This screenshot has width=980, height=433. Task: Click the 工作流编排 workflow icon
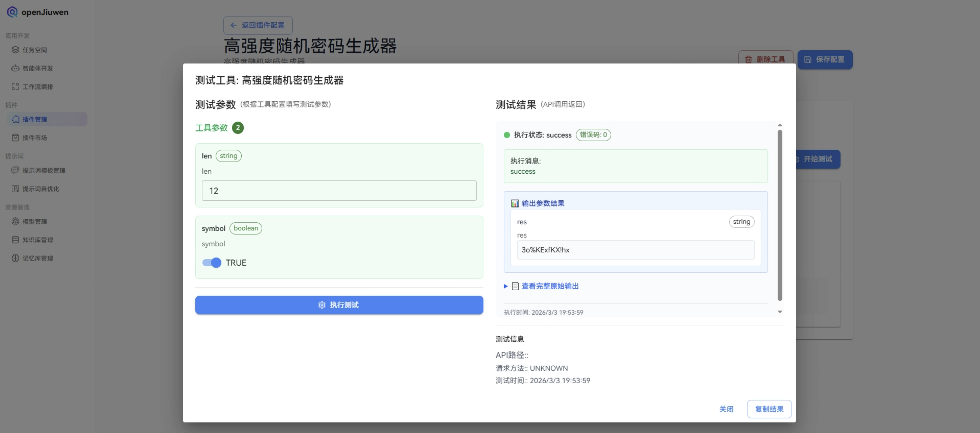pos(15,87)
